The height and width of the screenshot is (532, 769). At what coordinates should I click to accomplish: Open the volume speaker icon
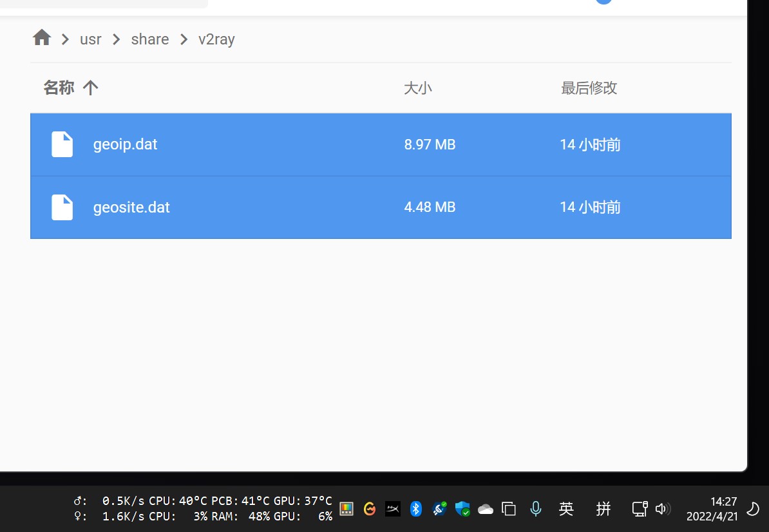click(663, 509)
